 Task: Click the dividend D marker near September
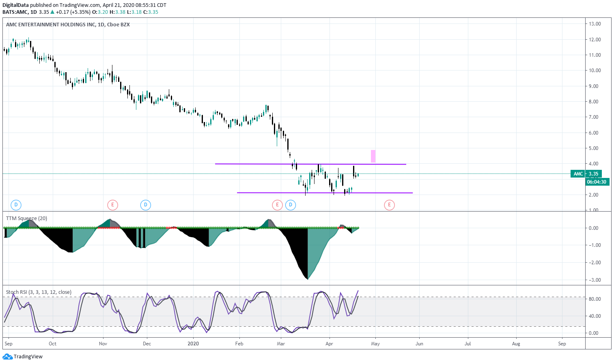16,205
